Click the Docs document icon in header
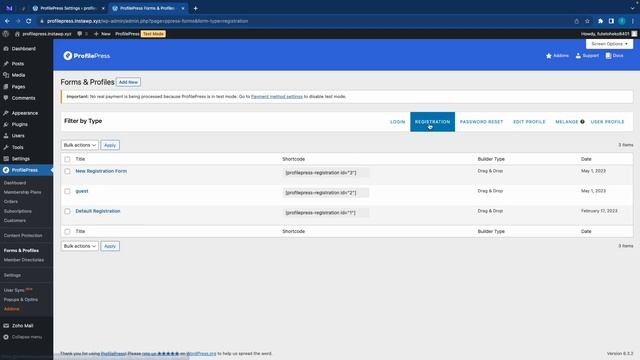 (x=608, y=56)
